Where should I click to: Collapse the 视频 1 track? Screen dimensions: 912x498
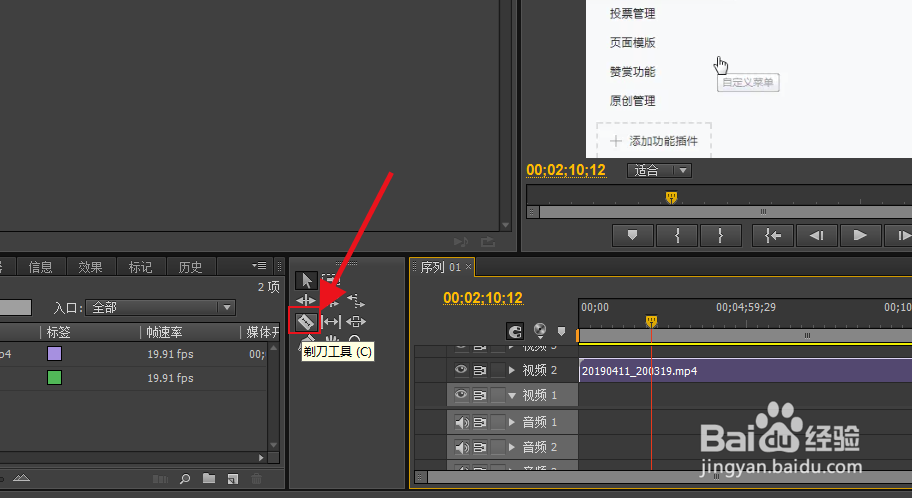point(512,396)
